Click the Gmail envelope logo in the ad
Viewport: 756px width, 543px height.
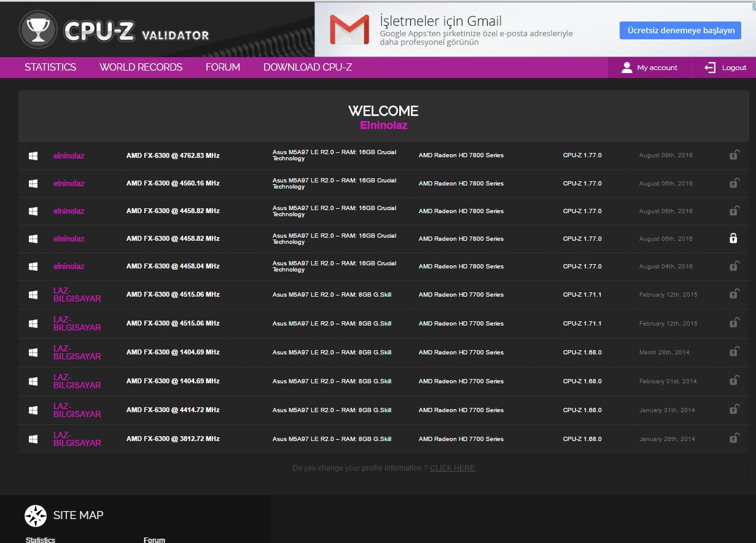(349, 29)
